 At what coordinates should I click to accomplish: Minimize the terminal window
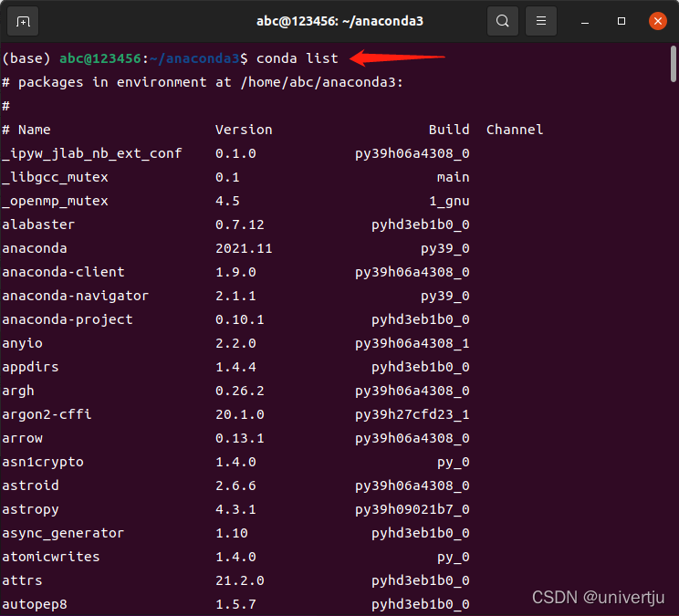pyautogui.click(x=585, y=21)
